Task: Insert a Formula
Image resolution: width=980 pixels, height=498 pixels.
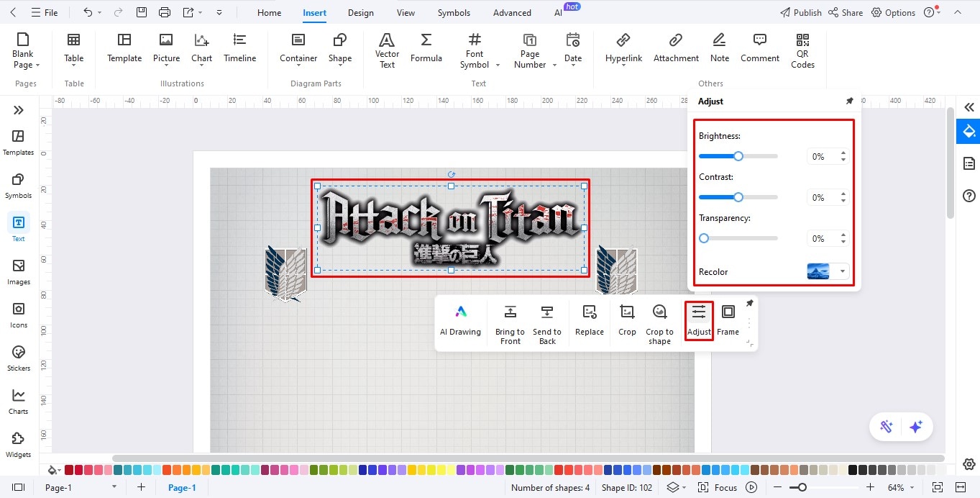Action: pyautogui.click(x=426, y=47)
